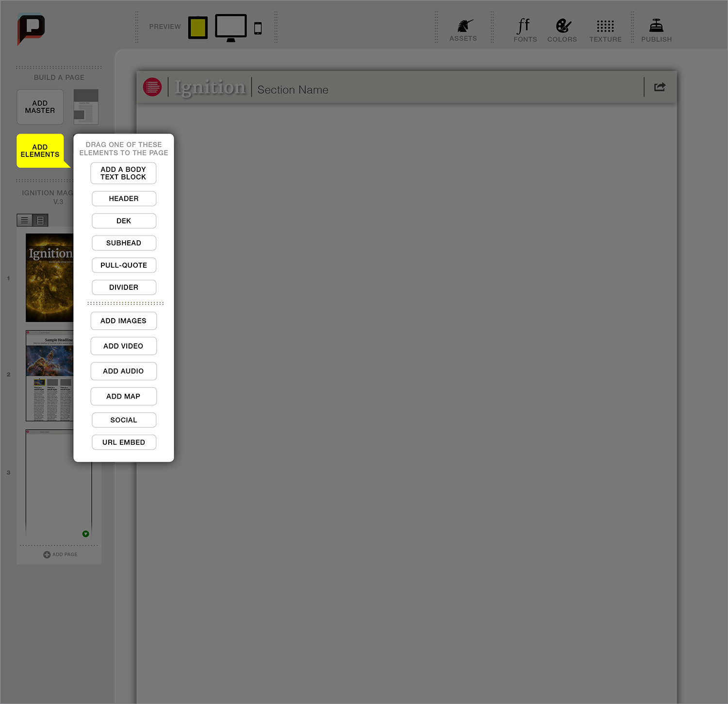The image size is (728, 704).
Task: Select desktop monitor preview icon
Action: 231,28
